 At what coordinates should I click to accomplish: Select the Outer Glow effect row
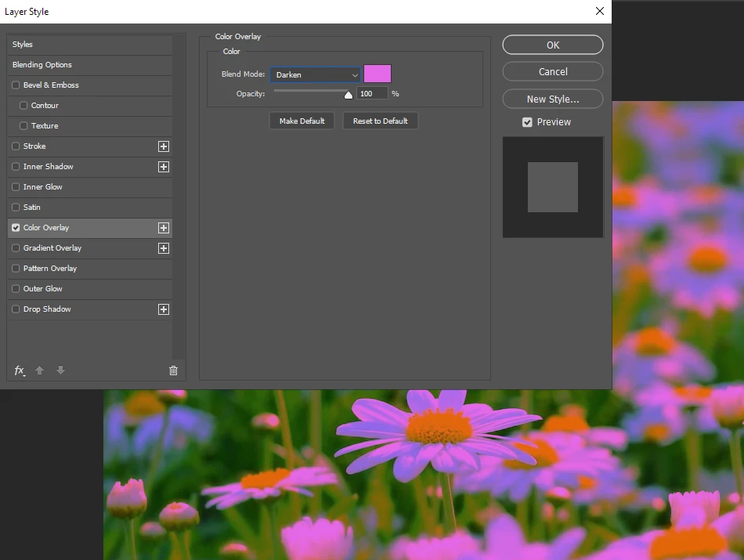[x=90, y=289]
